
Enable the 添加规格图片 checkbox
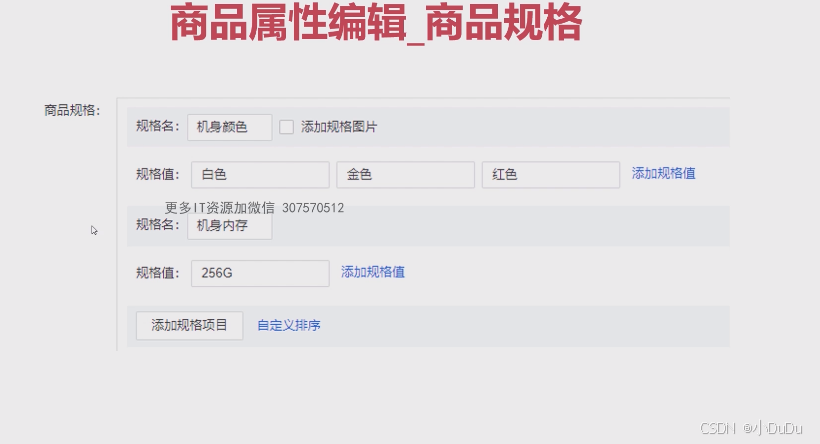(x=286, y=127)
